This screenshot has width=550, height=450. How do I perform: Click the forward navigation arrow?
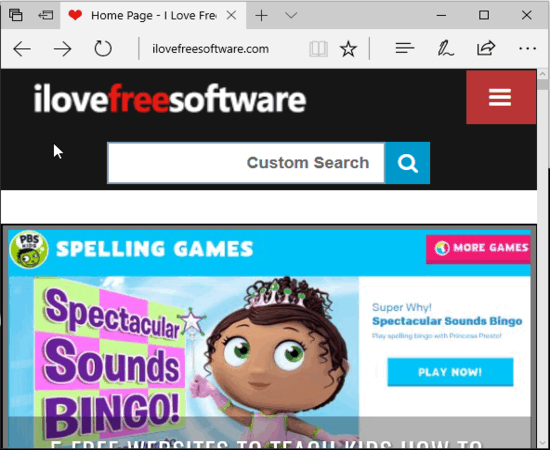tap(62, 49)
